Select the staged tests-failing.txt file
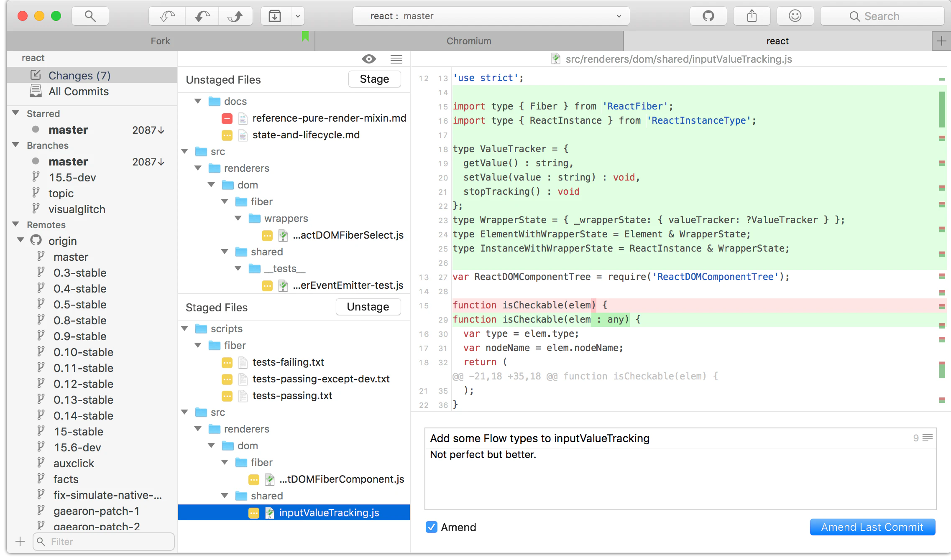Image resolution: width=951 pixels, height=560 pixels. 294,362
